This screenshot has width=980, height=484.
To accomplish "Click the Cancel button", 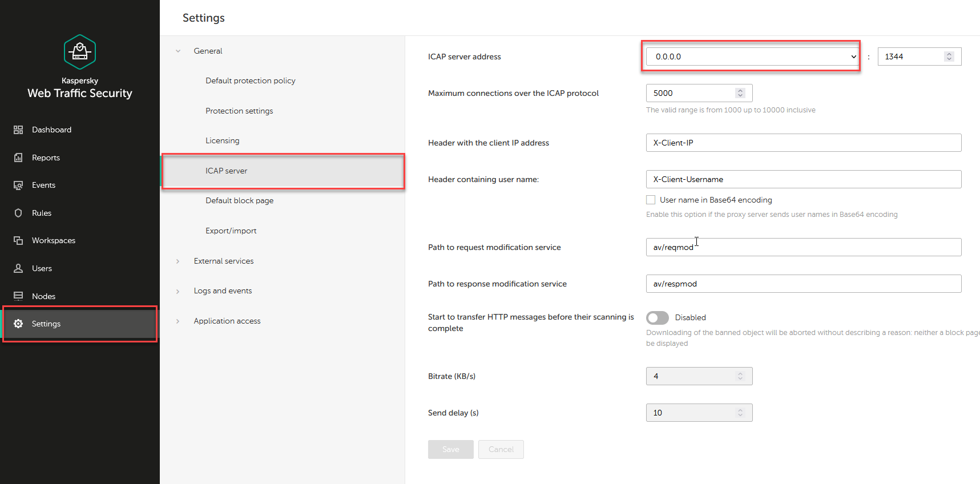I will 501,449.
